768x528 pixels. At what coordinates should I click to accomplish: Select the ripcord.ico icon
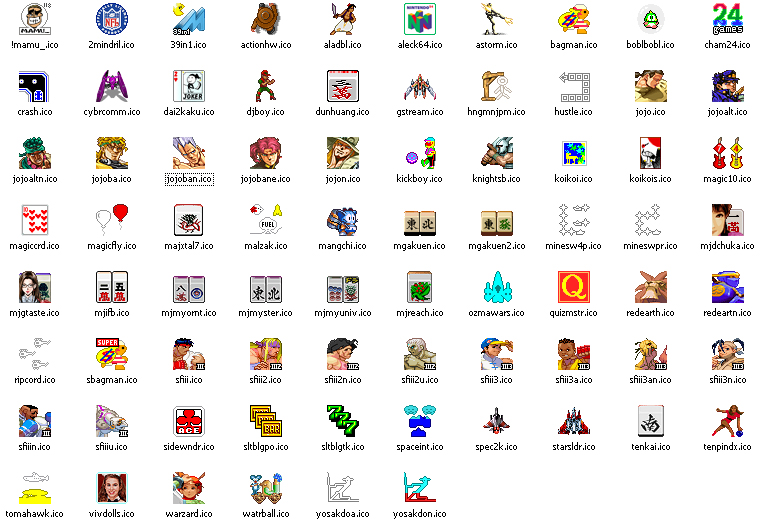[35, 354]
